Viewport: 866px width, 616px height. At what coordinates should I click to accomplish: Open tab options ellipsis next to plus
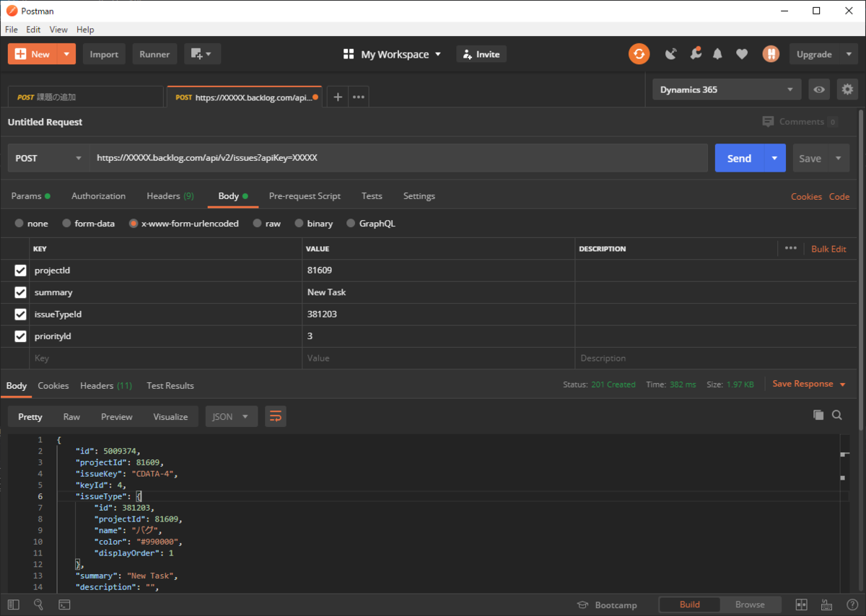tap(359, 97)
